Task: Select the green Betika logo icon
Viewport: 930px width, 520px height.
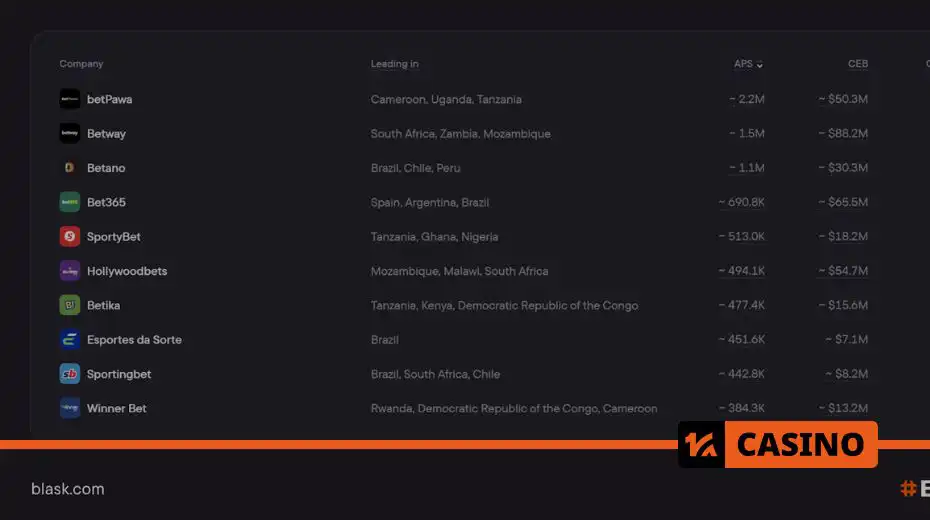Action: pyautogui.click(x=69, y=305)
